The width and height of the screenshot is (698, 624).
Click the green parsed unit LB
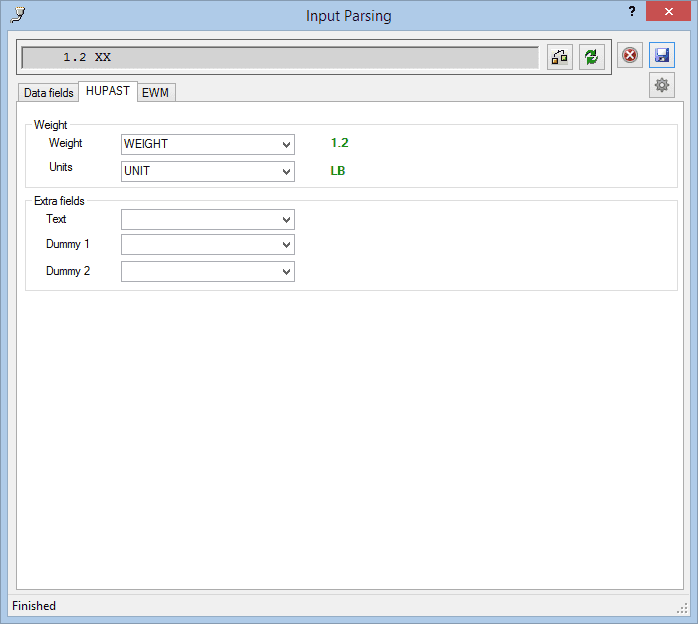(338, 171)
